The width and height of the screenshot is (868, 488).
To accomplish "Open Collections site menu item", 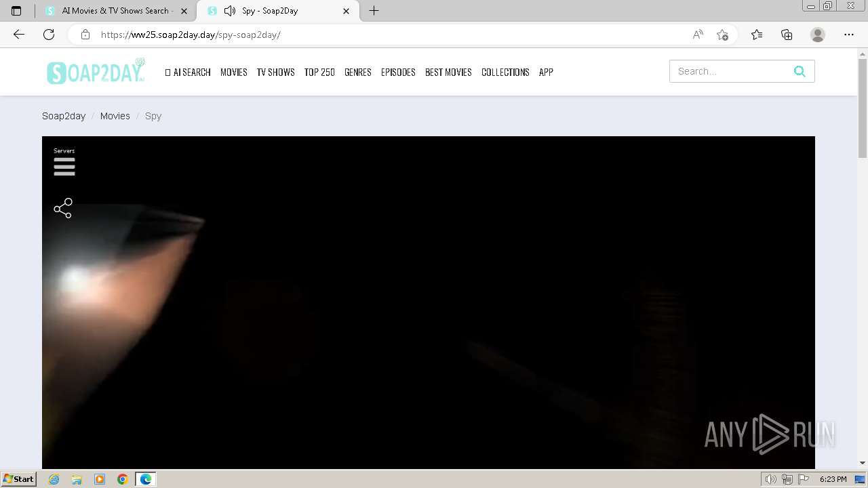I will click(505, 72).
